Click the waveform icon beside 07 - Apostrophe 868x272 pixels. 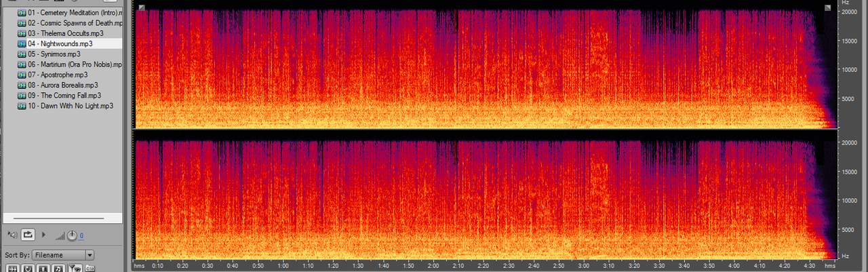pyautogui.click(x=22, y=75)
